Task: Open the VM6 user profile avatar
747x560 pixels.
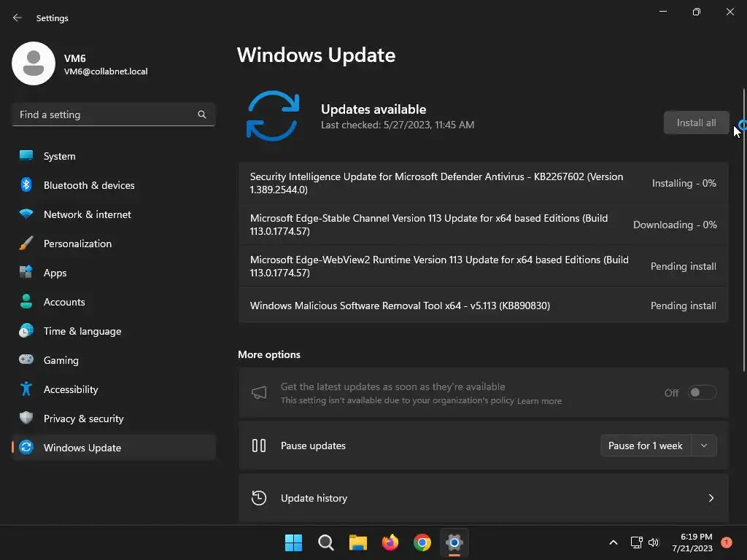Action: [x=34, y=63]
